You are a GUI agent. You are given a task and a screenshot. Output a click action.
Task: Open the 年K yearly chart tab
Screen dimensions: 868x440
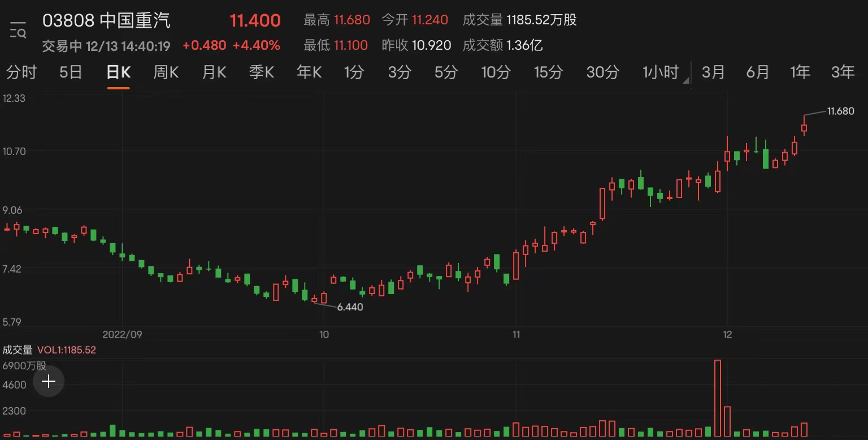[309, 72]
